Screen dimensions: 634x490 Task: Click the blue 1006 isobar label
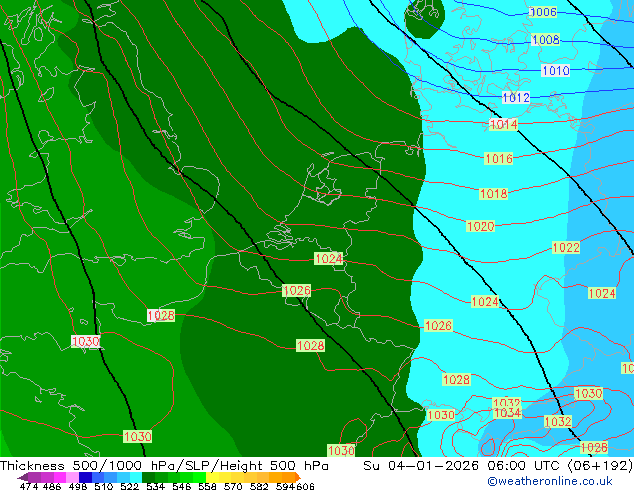click(x=543, y=12)
